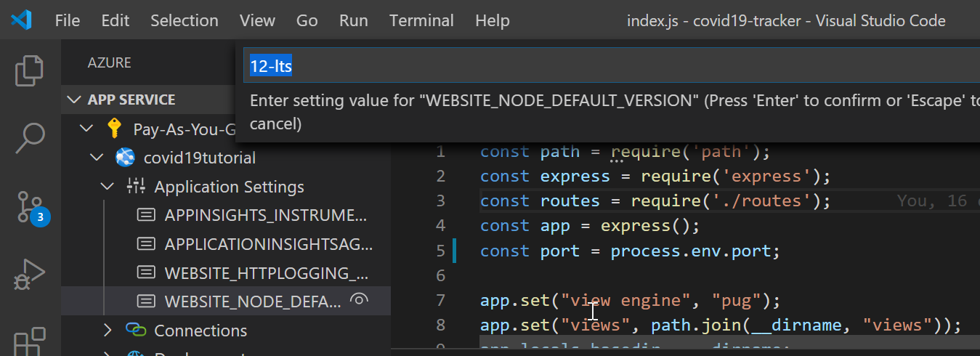Click process.env.port on line 5

tap(691, 251)
